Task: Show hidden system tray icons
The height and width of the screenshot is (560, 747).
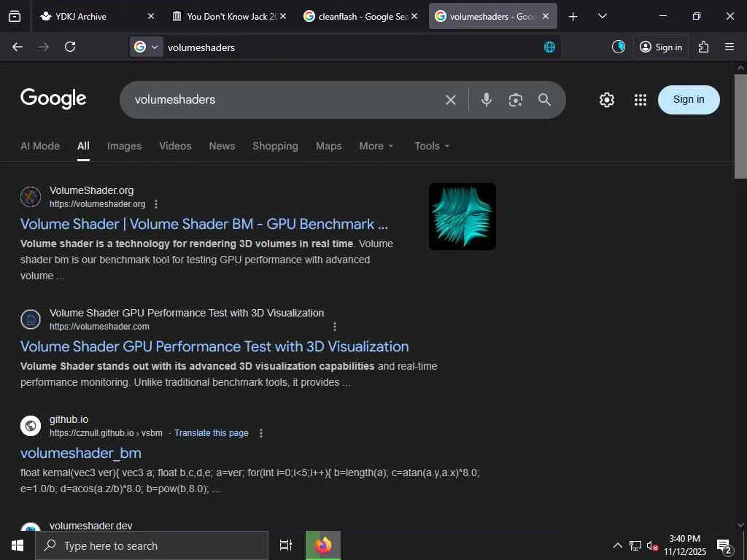Action: [617, 545]
